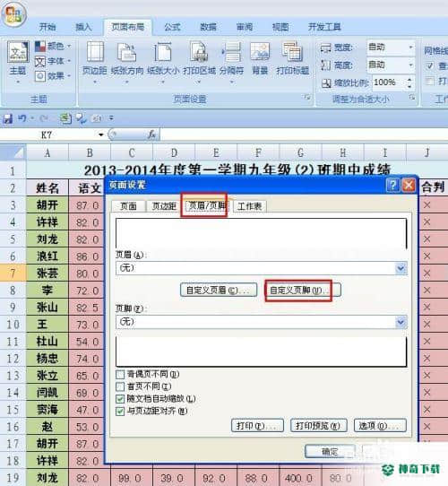Enable the 奇偶页不同 checkbox
Viewport: 448px width, 486px height.
tap(120, 375)
